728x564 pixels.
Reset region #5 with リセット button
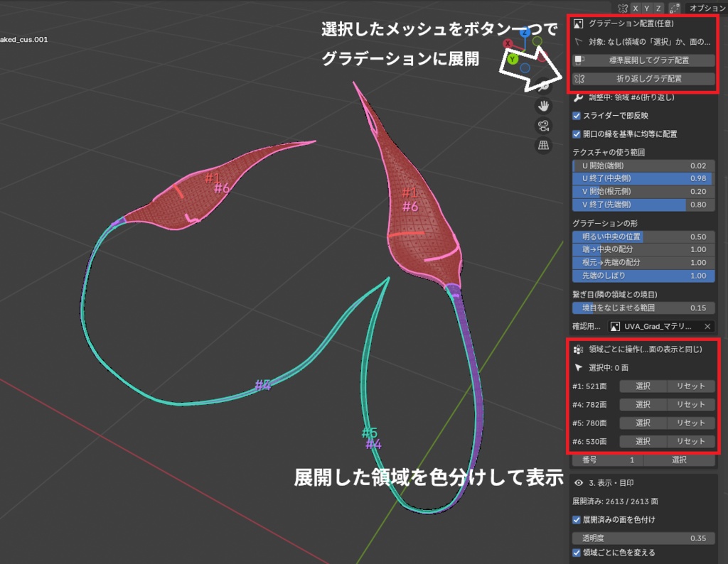tap(691, 423)
